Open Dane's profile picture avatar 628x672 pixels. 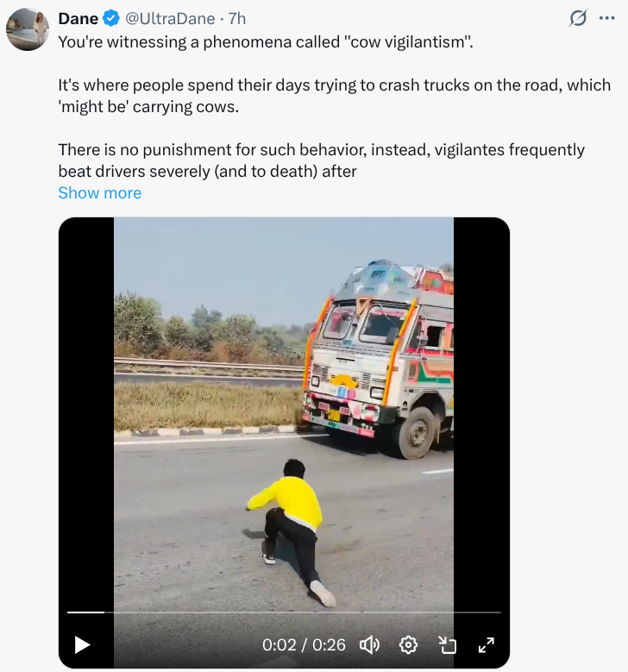coord(28,29)
